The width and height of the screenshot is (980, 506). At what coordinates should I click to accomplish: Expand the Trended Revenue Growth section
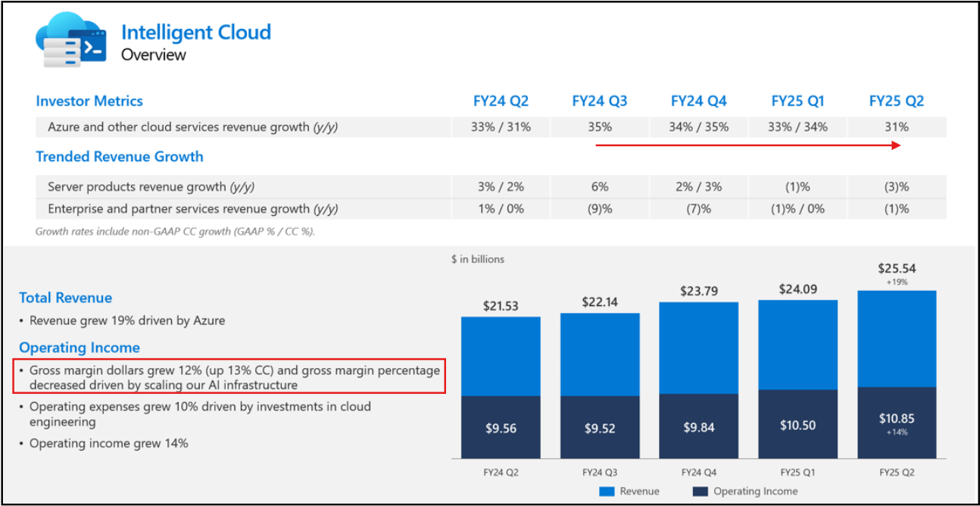[x=120, y=157]
